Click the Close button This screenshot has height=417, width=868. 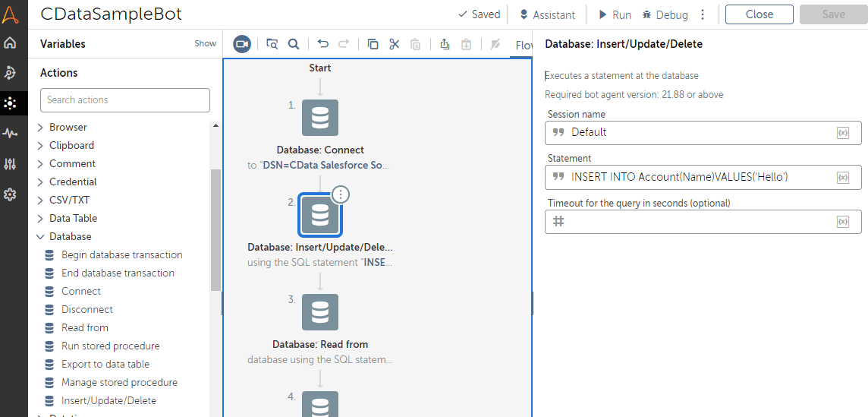(x=759, y=14)
